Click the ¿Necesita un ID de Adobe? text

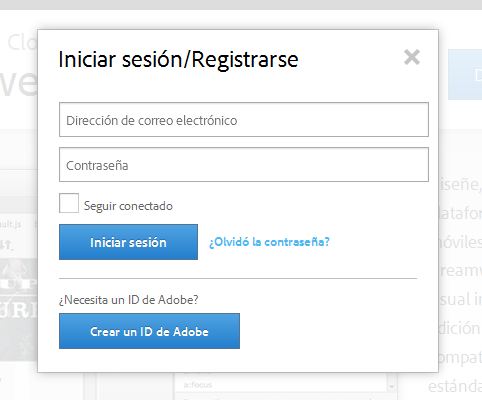coord(129,300)
